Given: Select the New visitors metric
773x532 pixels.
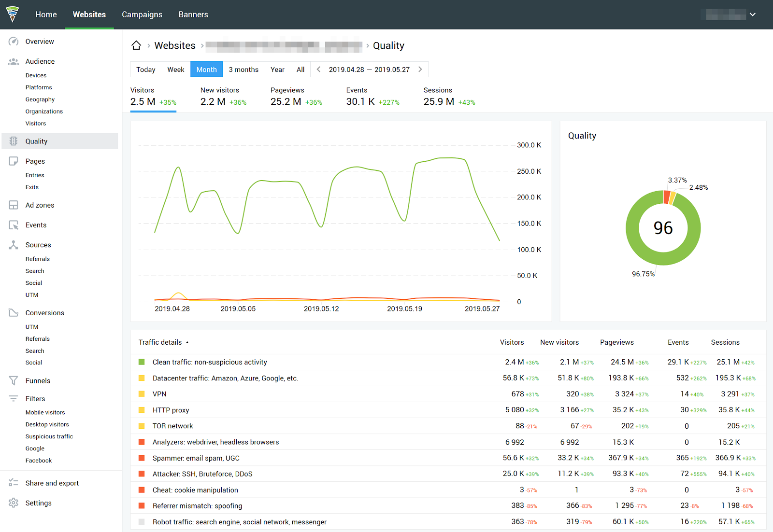Looking at the screenshot, I should [224, 97].
